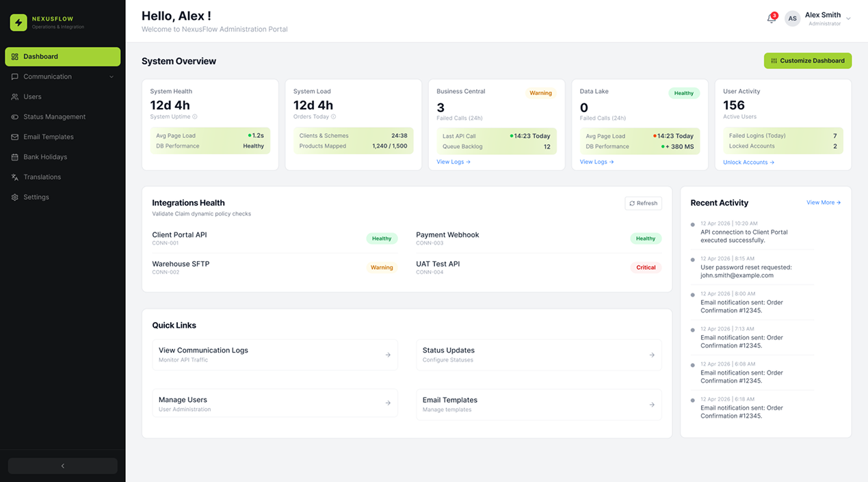Click the API connection executed activity entry
Image resolution: width=868 pixels, height=482 pixels.
[x=752, y=232]
